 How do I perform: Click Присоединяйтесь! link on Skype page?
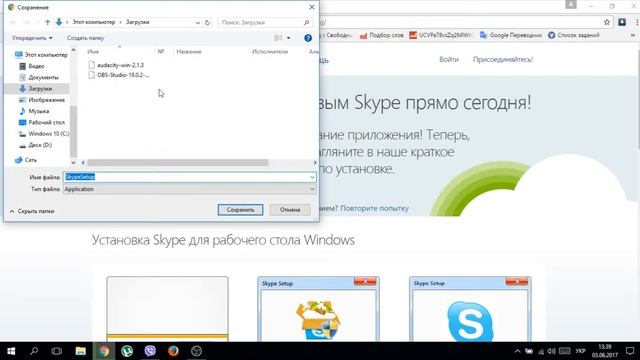coord(503,60)
